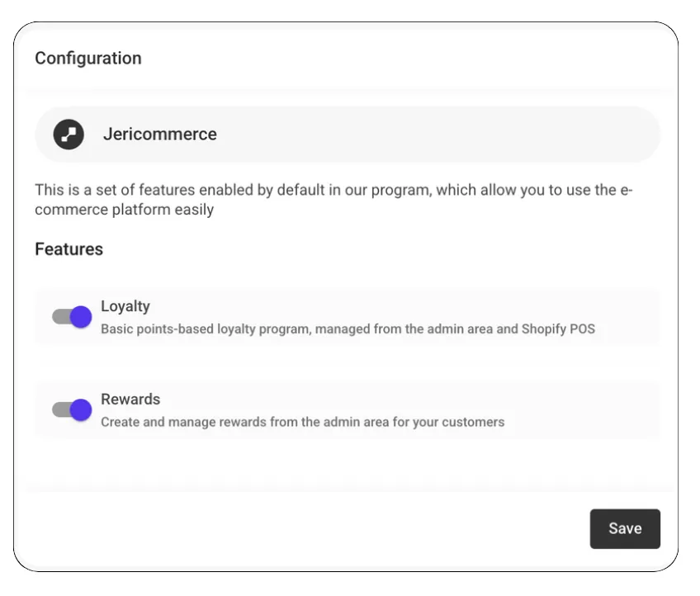Screen dimensions: 700x596
Task: Click the grey track of Loyalty switch
Action: tap(59, 317)
